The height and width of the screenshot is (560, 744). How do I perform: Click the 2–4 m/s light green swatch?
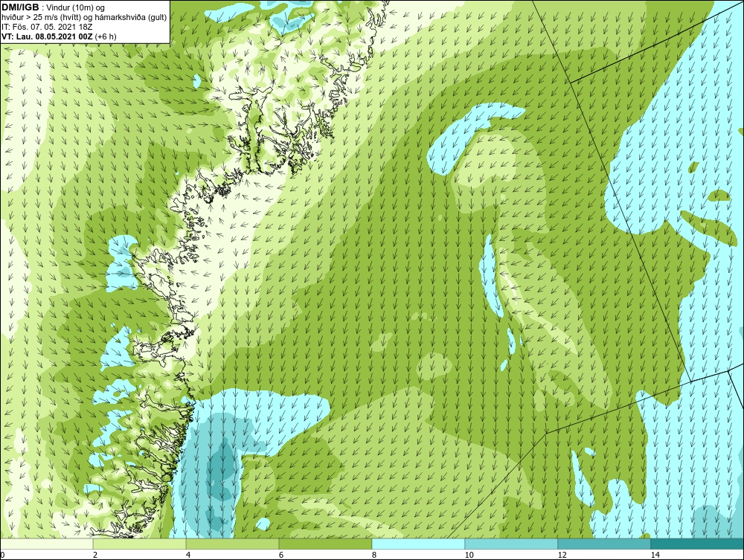(x=140, y=544)
